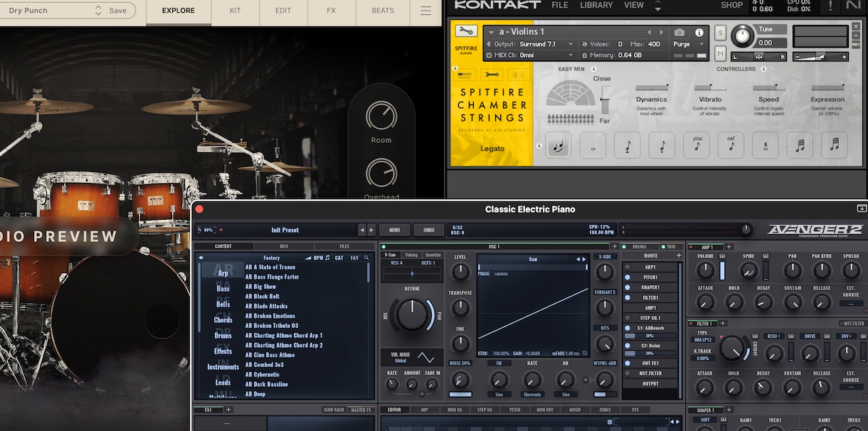
Task: Toggle MST.FILTER route enable
Action: coord(628,373)
